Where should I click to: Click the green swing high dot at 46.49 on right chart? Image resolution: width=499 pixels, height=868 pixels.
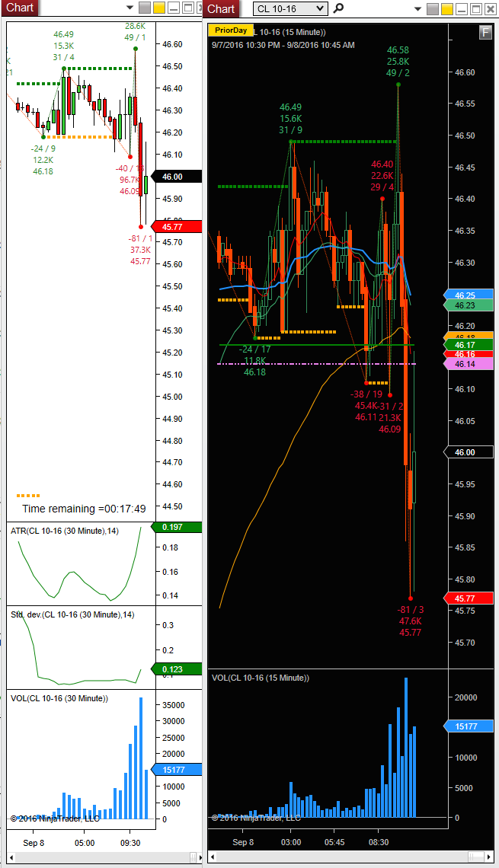click(x=291, y=142)
